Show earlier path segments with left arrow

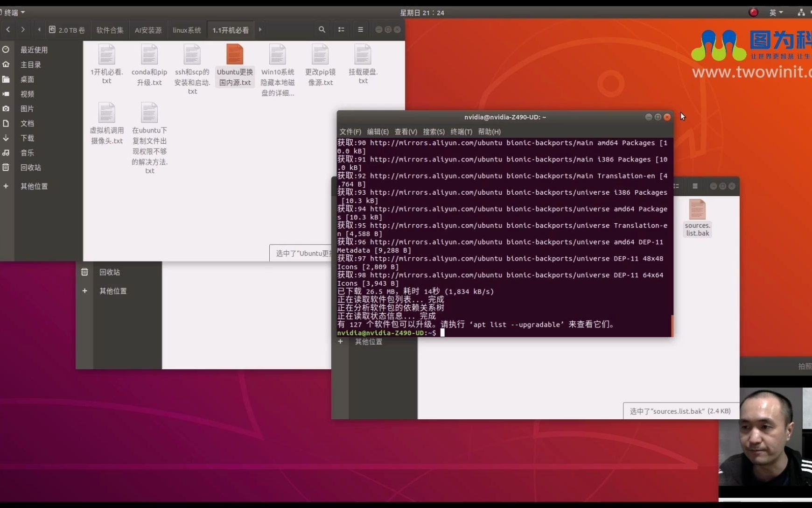tap(39, 29)
